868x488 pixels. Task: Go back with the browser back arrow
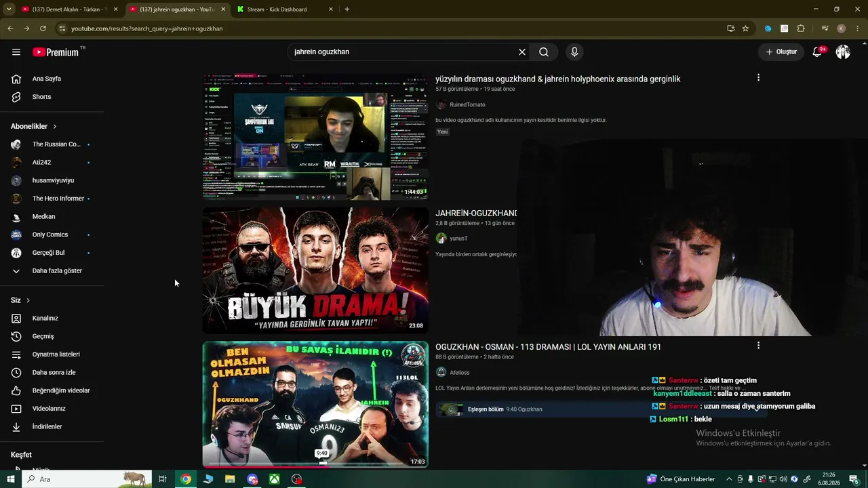coord(10,28)
